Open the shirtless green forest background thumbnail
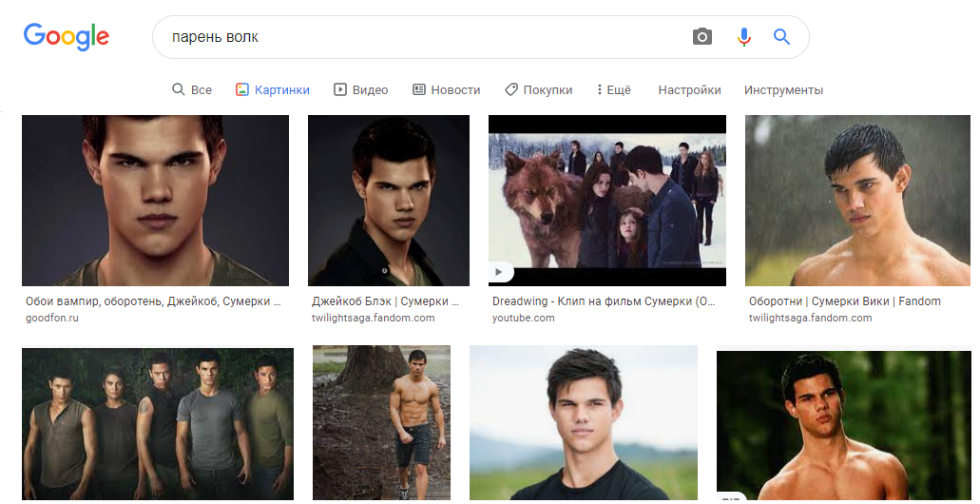This screenshot has height=504, width=980. coord(844,425)
